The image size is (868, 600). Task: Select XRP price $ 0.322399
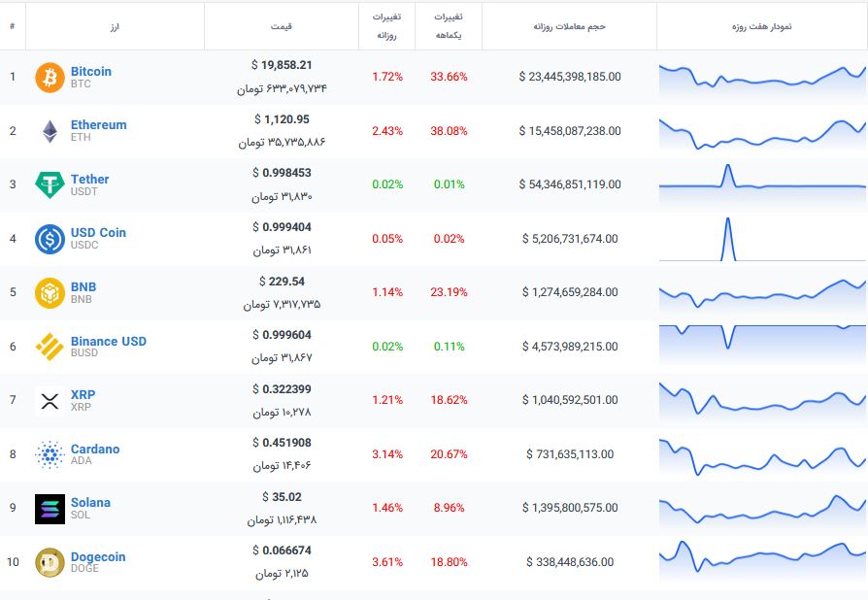pos(282,389)
